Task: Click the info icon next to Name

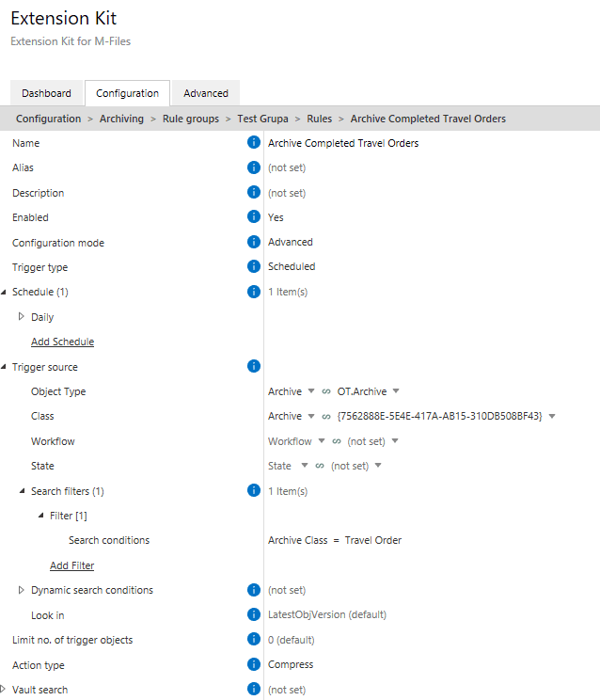Action: [x=253, y=142]
